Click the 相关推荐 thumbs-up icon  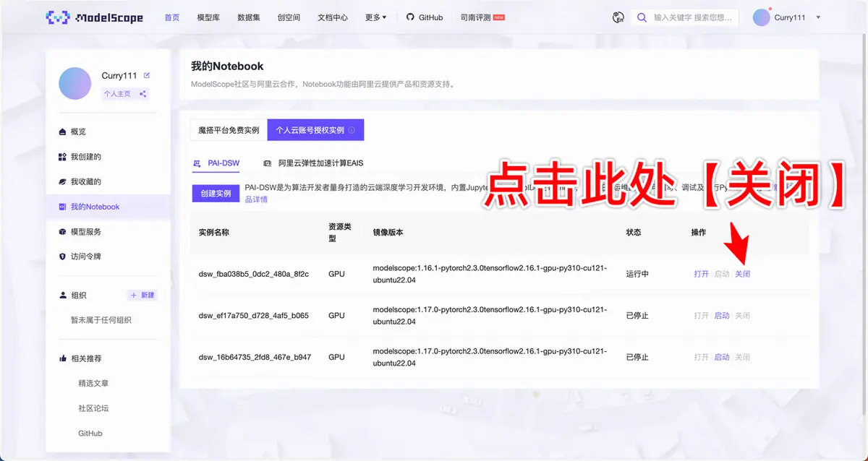(62, 358)
